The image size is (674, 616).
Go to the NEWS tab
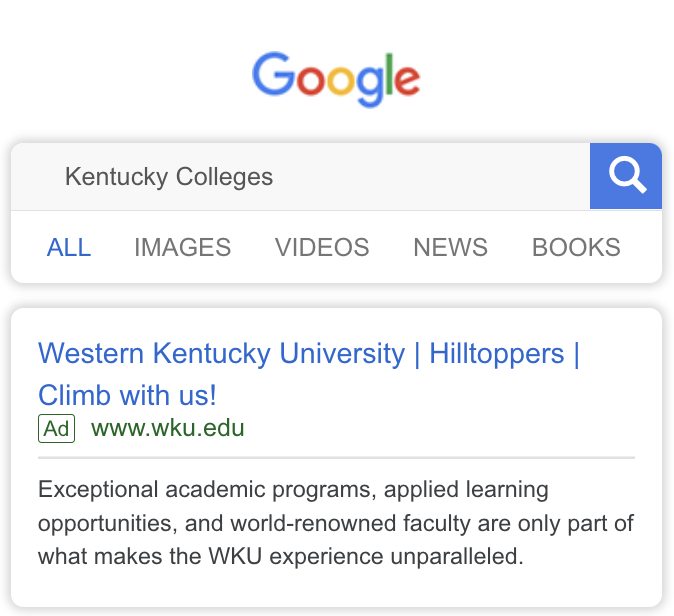[450, 247]
